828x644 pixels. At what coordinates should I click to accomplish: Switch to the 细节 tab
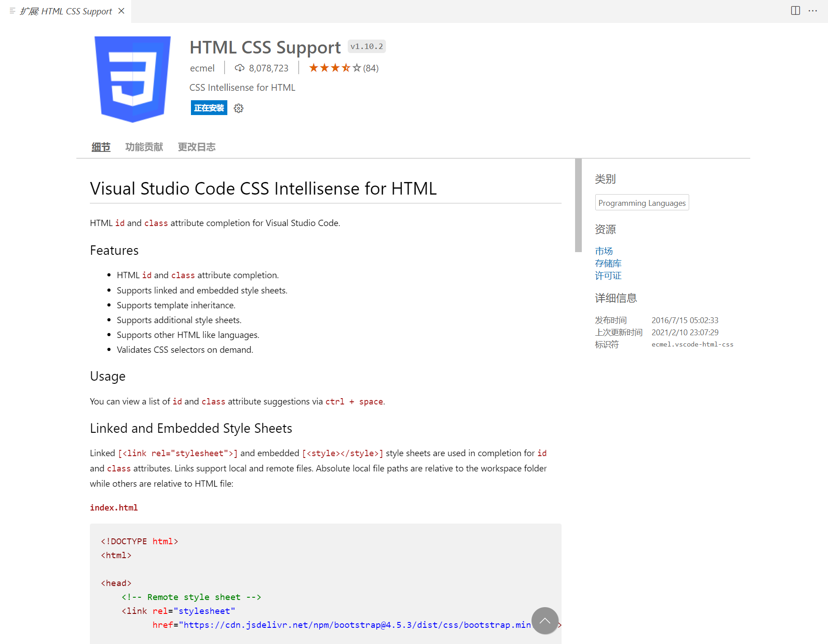tap(101, 147)
